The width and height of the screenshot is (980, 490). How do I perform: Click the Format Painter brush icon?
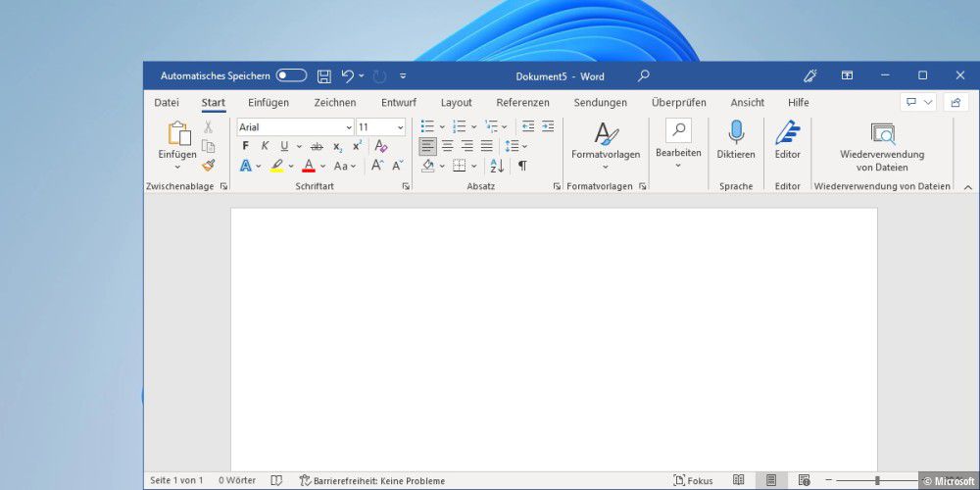[x=208, y=165]
